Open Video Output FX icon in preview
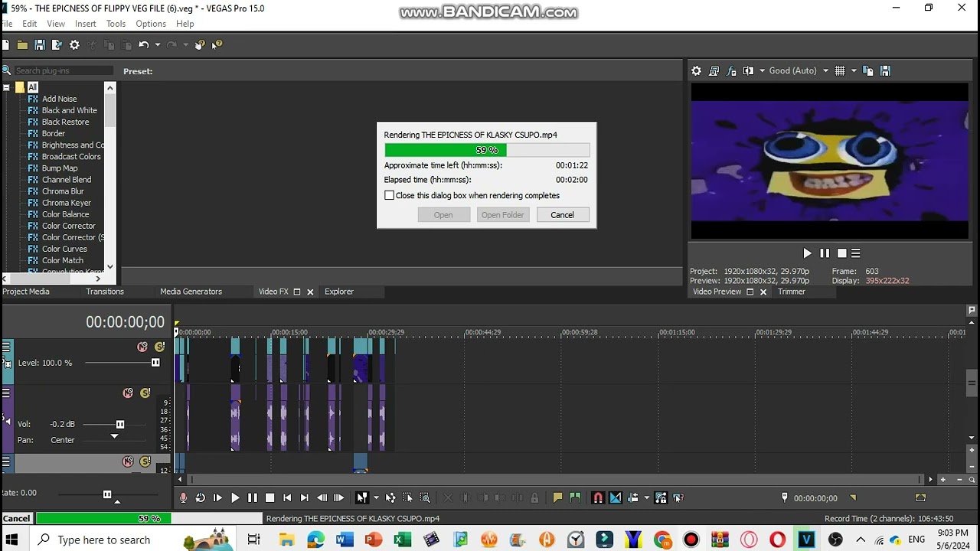Screen dimensions: 980x551 (x=731, y=70)
